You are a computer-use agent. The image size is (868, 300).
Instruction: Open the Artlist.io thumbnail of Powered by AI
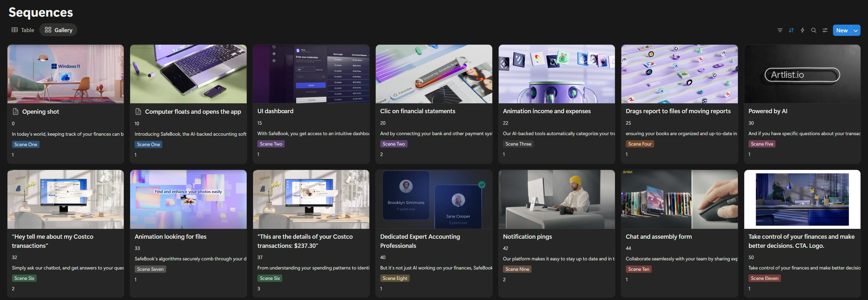(x=802, y=74)
